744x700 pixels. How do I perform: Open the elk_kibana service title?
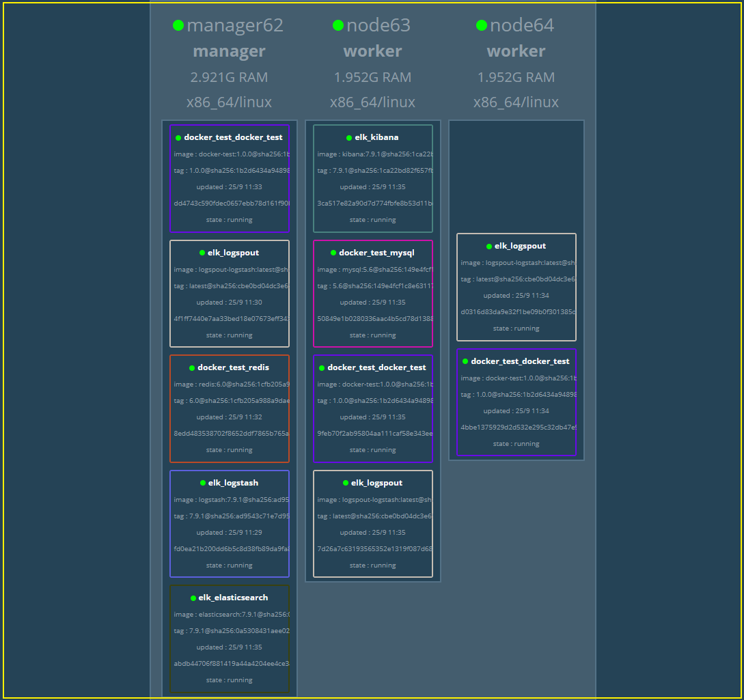coord(376,137)
